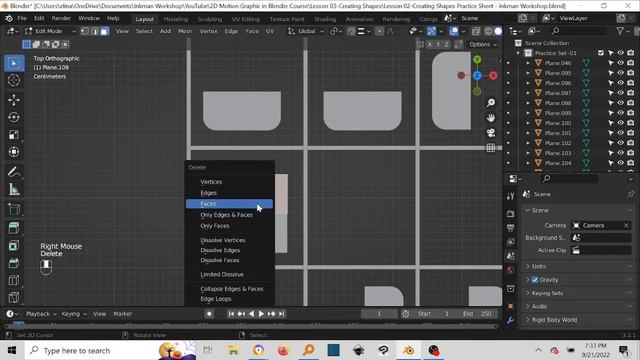The height and width of the screenshot is (360, 640).
Task: Activate the Cursor tool
Action: coord(14,80)
